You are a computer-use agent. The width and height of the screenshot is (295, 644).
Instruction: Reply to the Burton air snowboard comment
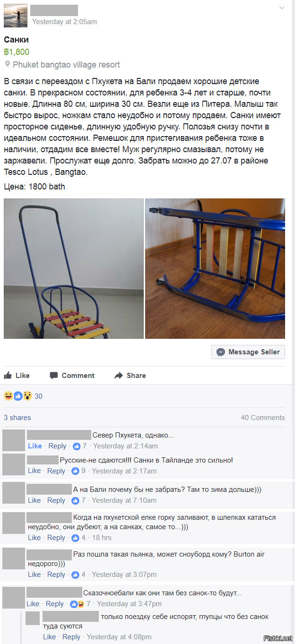[x=56, y=575]
